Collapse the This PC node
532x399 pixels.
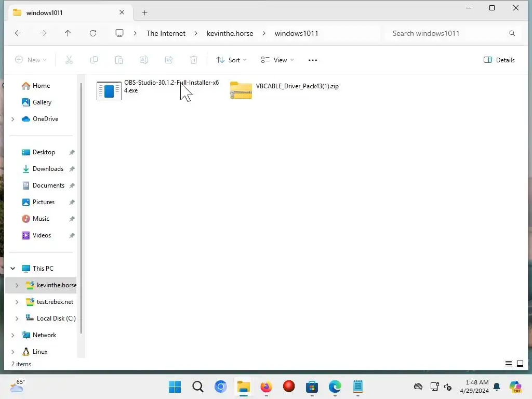[x=13, y=269]
